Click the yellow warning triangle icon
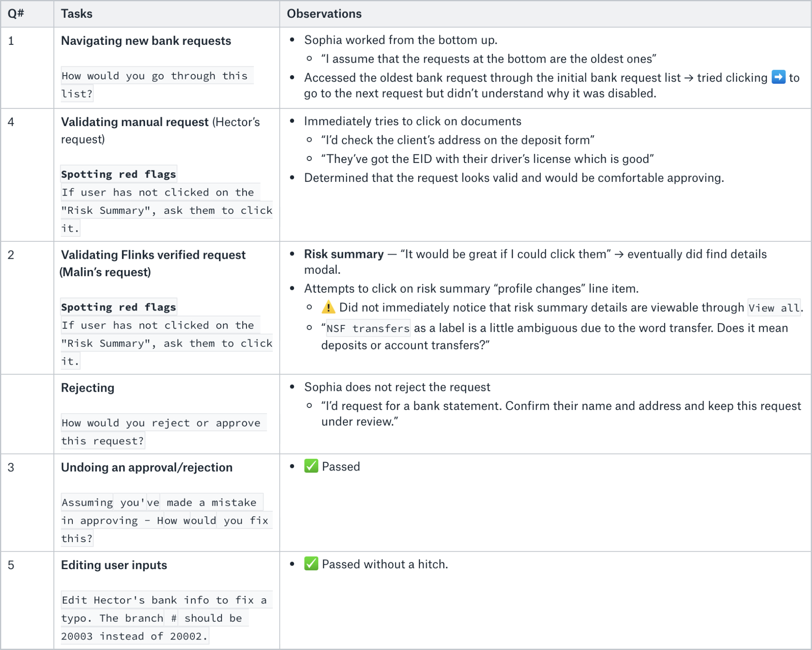 328,307
